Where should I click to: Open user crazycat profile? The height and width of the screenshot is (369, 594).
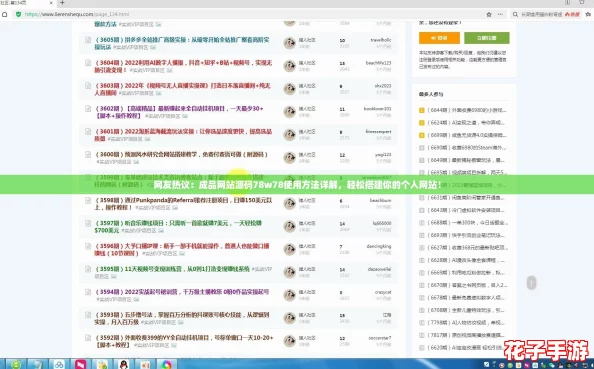coord(383,292)
